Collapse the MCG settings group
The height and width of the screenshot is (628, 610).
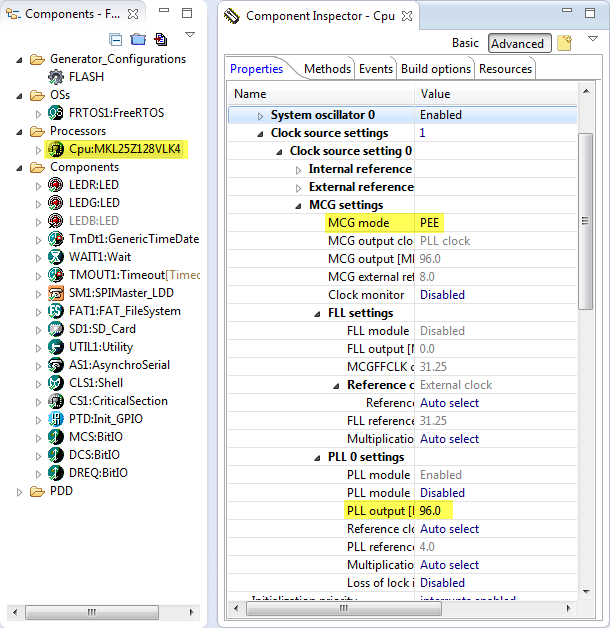(299, 205)
